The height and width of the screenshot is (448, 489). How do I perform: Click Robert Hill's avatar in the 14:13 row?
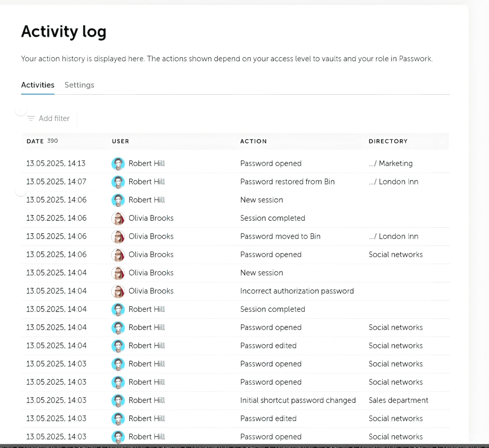(x=118, y=164)
